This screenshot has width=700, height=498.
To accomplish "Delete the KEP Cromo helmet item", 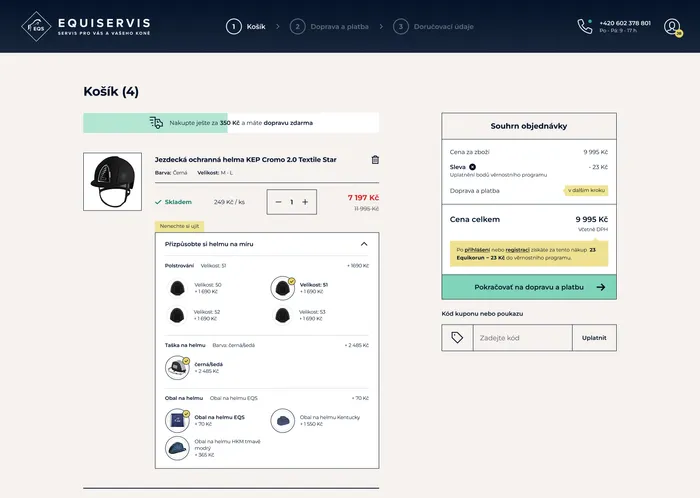I will click(x=375, y=159).
